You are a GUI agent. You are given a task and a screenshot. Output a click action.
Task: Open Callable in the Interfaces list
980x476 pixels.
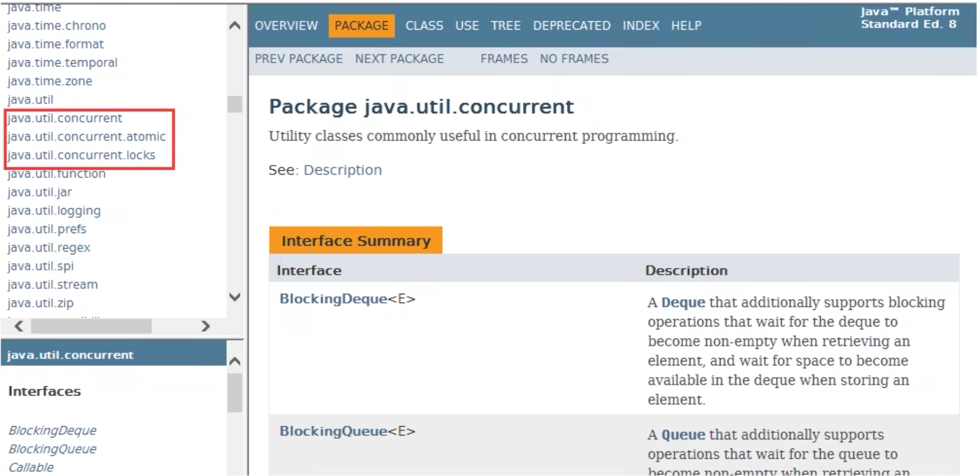tap(31, 467)
